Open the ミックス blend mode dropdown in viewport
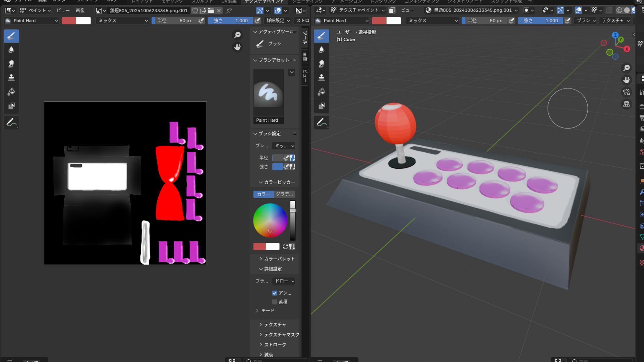Image resolution: width=644 pixels, height=362 pixels. (x=432, y=21)
